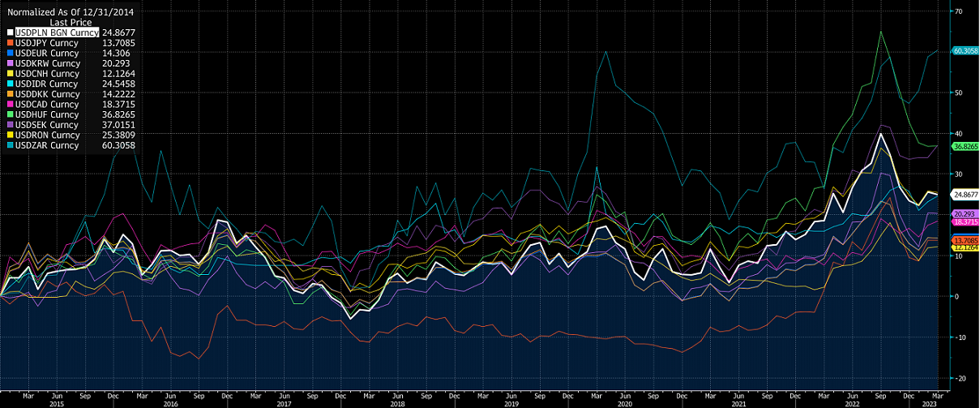This screenshot has height=408, width=980.
Task: Click the magenta USDCAD legend swatch
Action: (x=9, y=105)
